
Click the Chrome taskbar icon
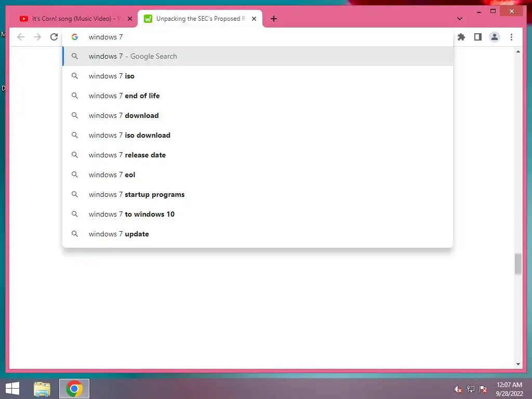tap(74, 389)
